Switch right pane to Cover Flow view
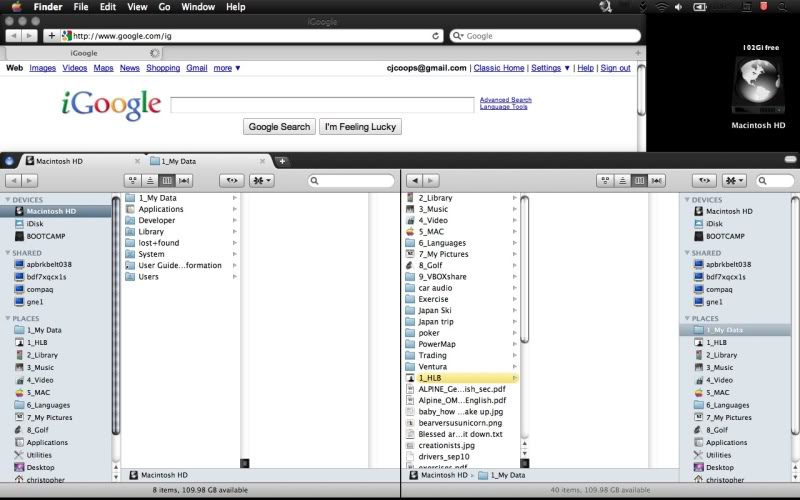Screen dimensions: 800x500 (657, 180)
